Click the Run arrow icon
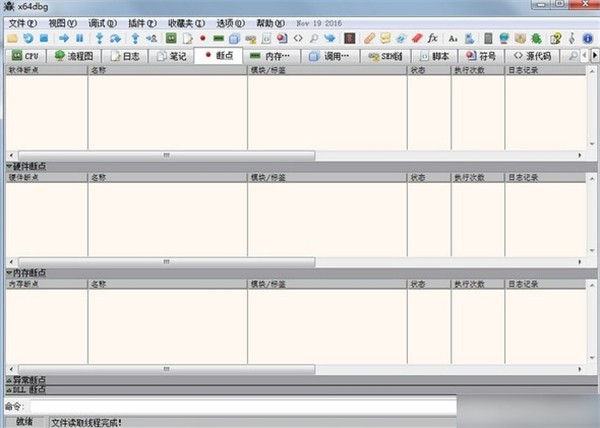600x428 pixels. tap(64, 38)
